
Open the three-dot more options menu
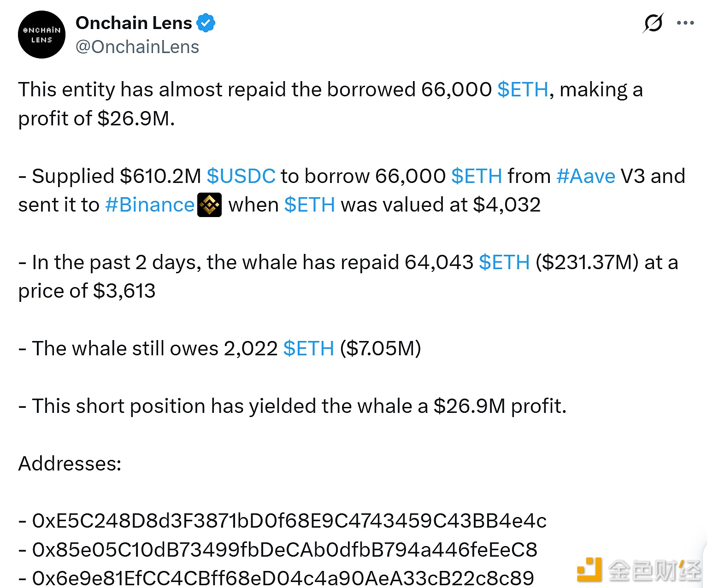click(685, 23)
